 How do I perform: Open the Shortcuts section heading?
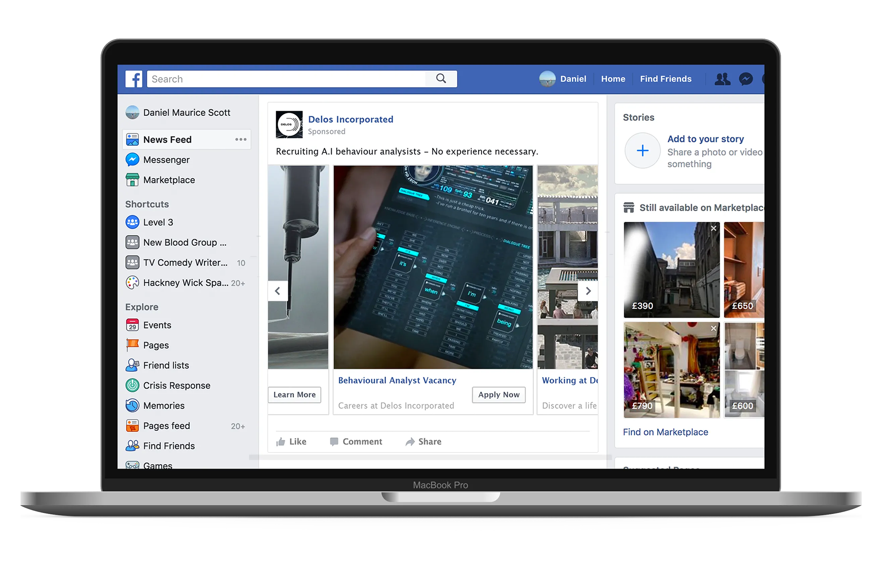point(147,204)
